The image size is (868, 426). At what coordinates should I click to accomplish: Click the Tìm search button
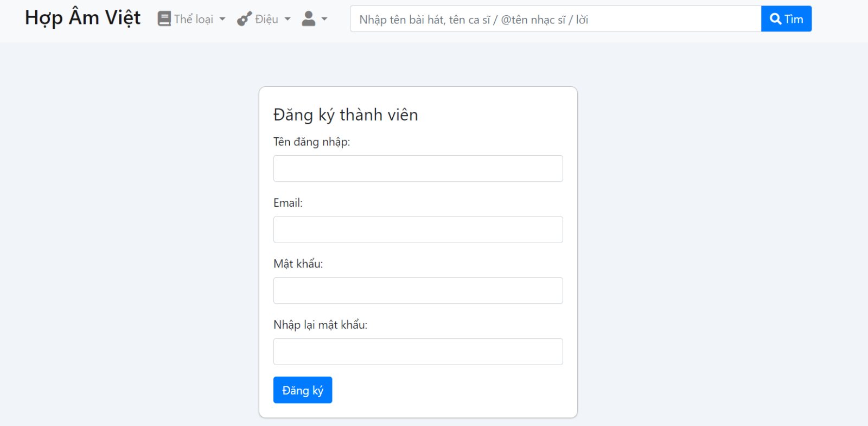pyautogui.click(x=786, y=18)
